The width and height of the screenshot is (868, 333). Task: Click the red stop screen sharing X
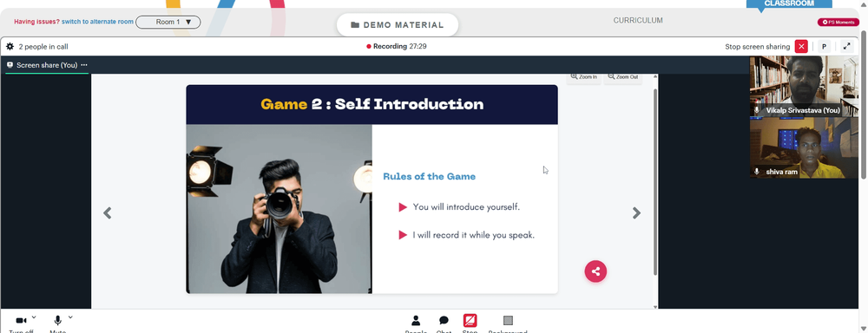click(x=800, y=47)
